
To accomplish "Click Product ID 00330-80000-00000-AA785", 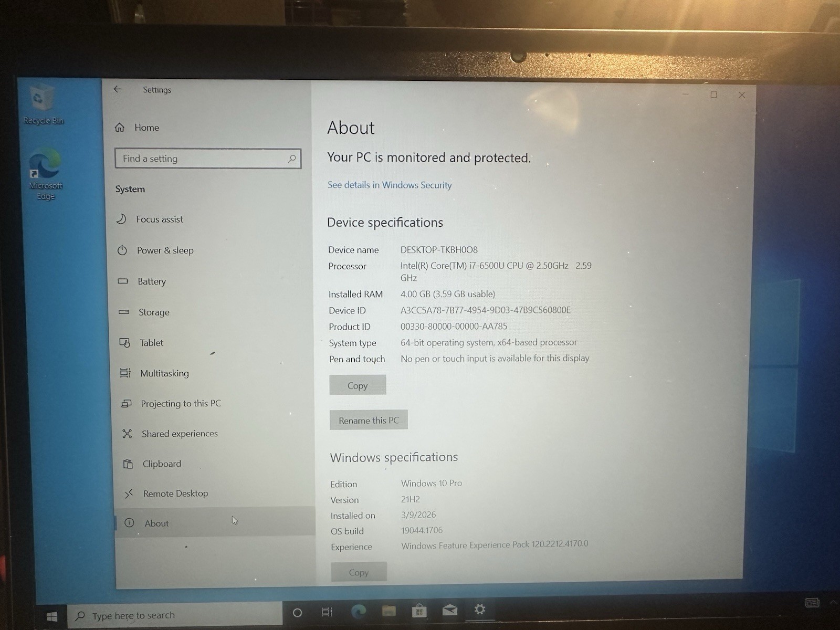I will pyautogui.click(x=454, y=326).
